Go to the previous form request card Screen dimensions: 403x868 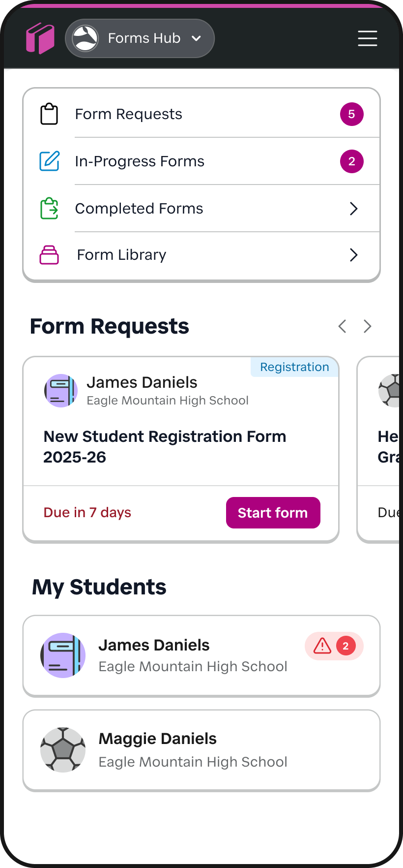tap(343, 326)
